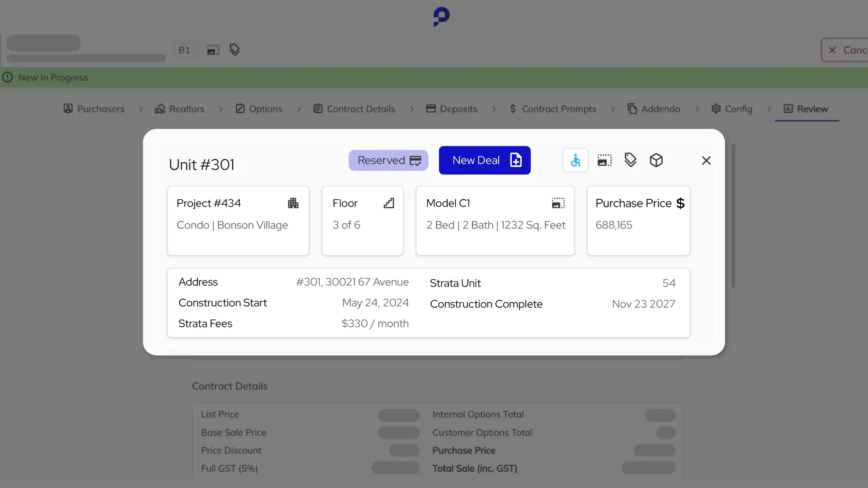Click the tags icon in the Unit #301 header
Viewport: 868px width, 488px height.
(x=630, y=160)
